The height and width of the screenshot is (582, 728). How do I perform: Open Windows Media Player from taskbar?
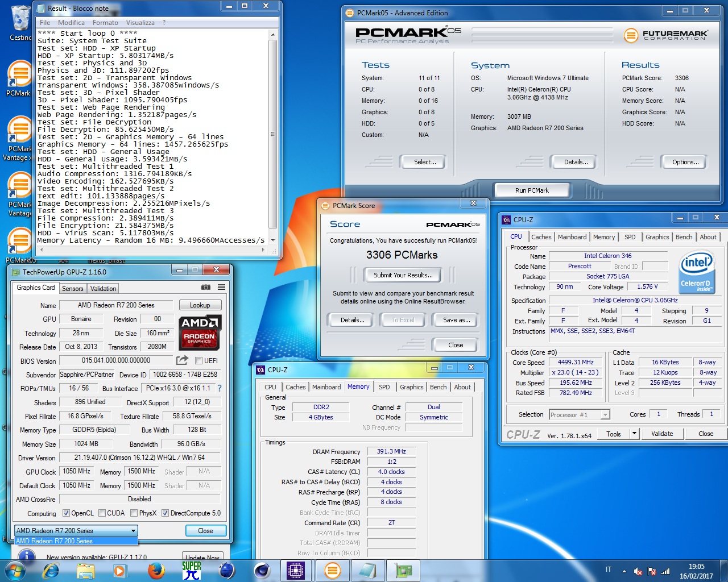pyautogui.click(x=121, y=570)
